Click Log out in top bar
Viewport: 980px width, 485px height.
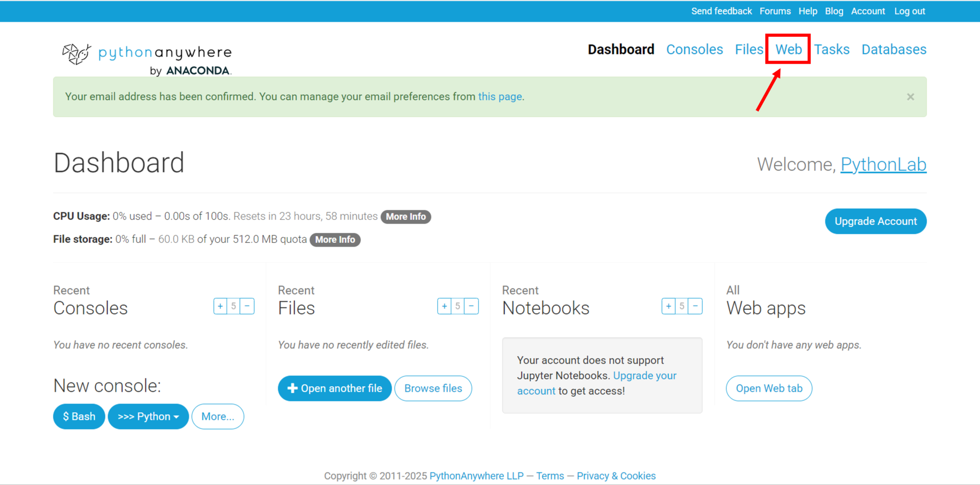[909, 11]
